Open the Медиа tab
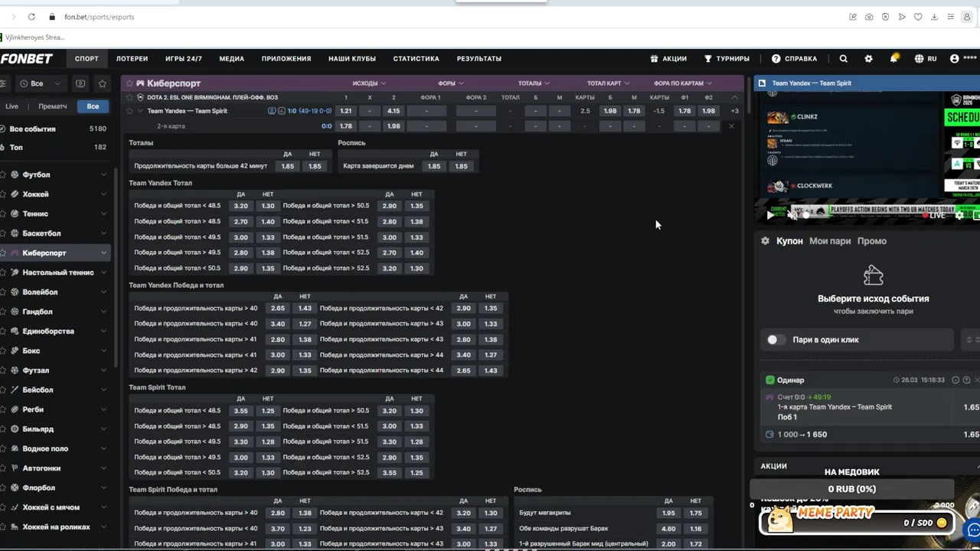The height and width of the screenshot is (551, 980). pyautogui.click(x=231, y=58)
